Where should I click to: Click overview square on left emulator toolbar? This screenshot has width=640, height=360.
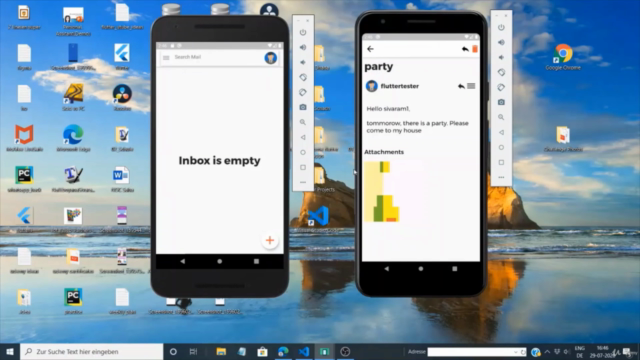click(303, 167)
